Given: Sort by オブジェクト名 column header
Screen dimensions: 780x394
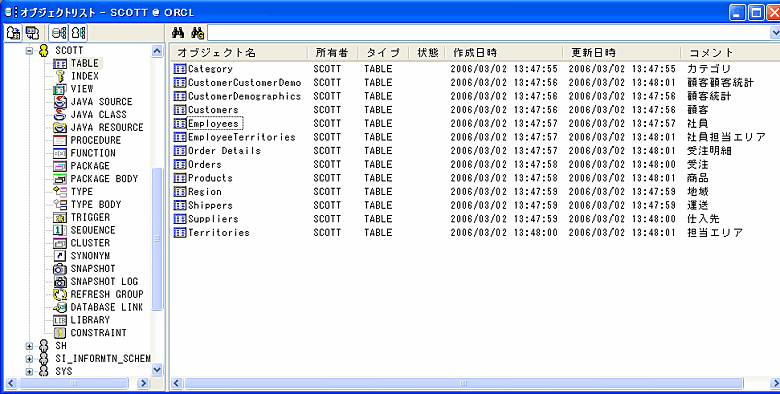Looking at the screenshot, I should click(239, 53).
